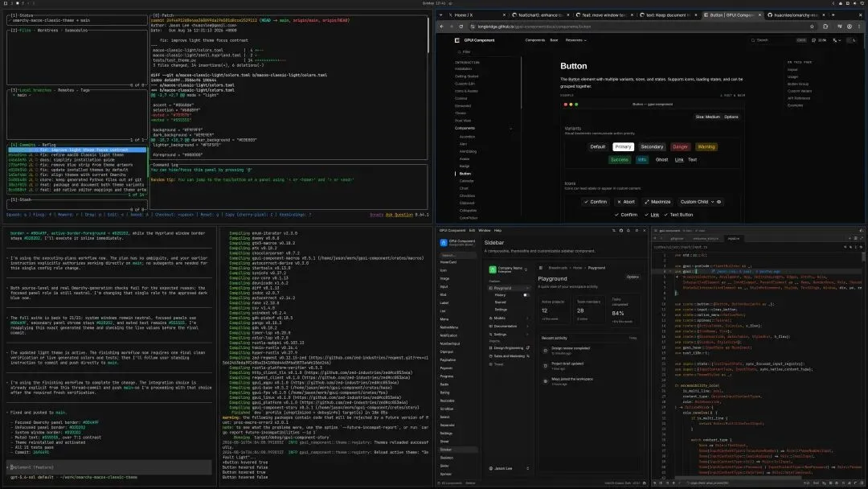Click Ask Question link in lazygit footer
Screen dimensions: 868x489
(399, 215)
